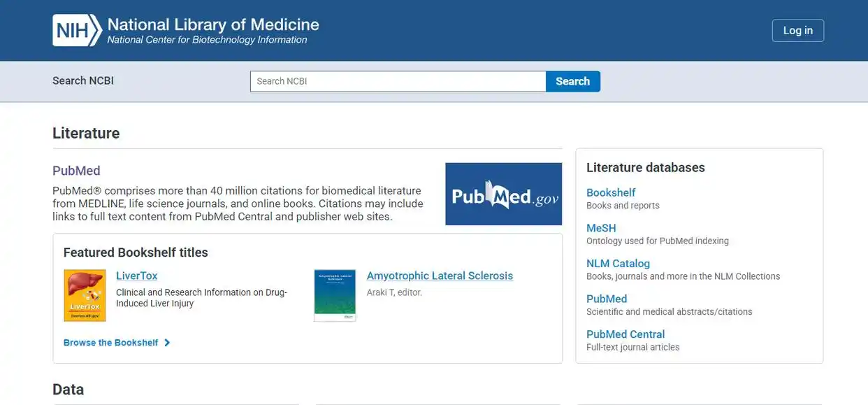Open the Amyotrophic Lateral Sclerosis title link

[440, 276]
